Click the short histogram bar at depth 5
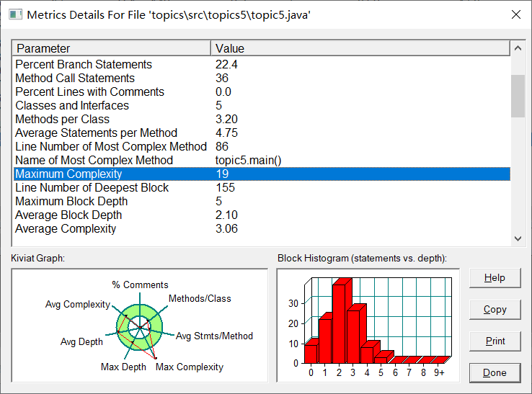Screen dimensions: 532x394 (x=381, y=359)
